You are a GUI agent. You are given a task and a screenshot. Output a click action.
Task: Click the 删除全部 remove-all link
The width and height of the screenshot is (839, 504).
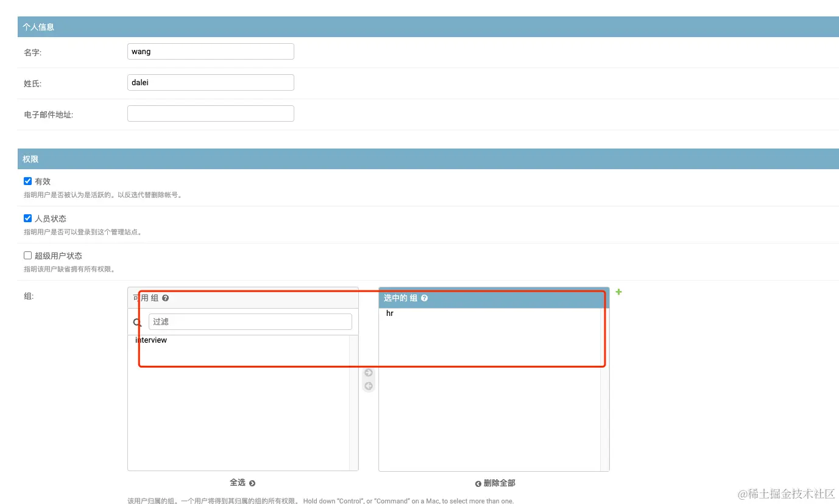[x=495, y=483]
